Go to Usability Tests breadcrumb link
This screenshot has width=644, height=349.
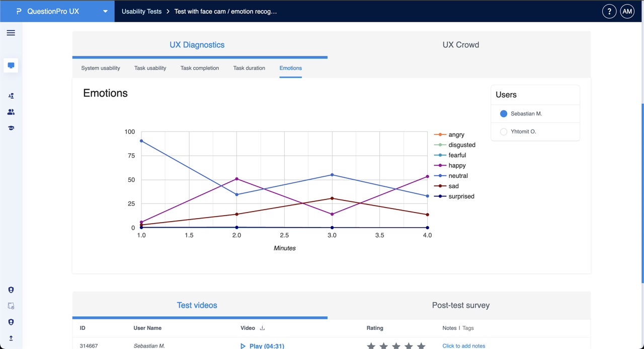click(x=141, y=11)
